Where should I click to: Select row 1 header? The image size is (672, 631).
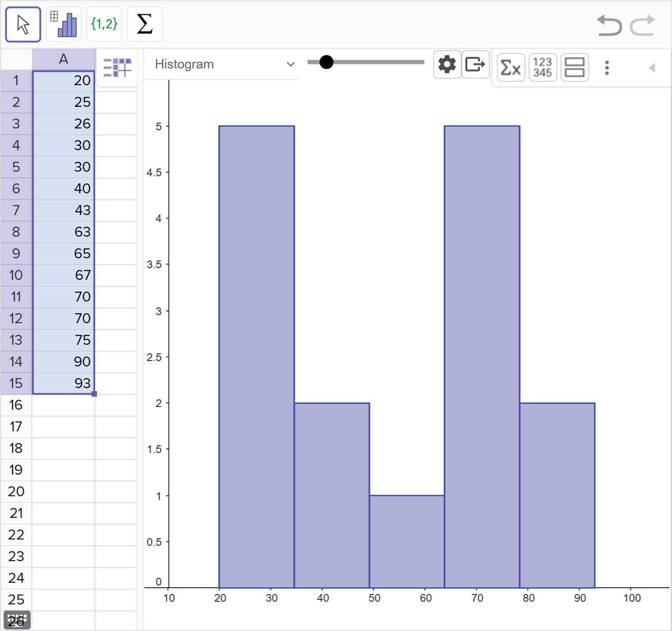click(16, 81)
